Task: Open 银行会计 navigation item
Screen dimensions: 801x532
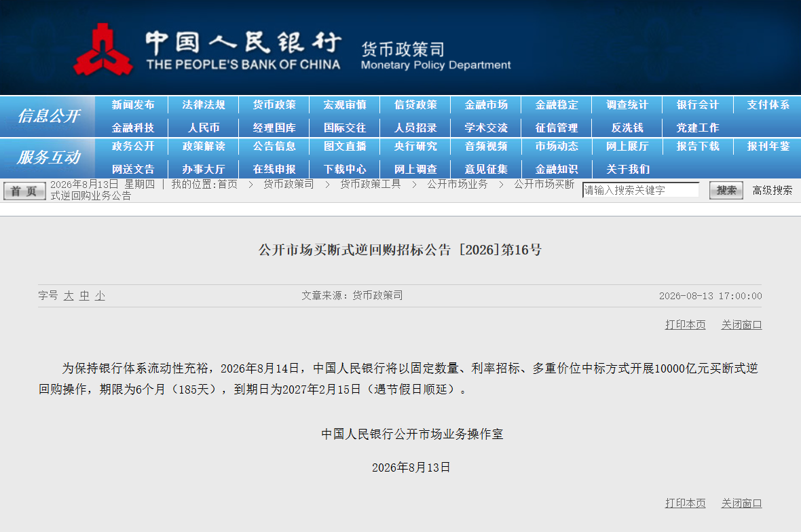Action: pyautogui.click(x=697, y=104)
